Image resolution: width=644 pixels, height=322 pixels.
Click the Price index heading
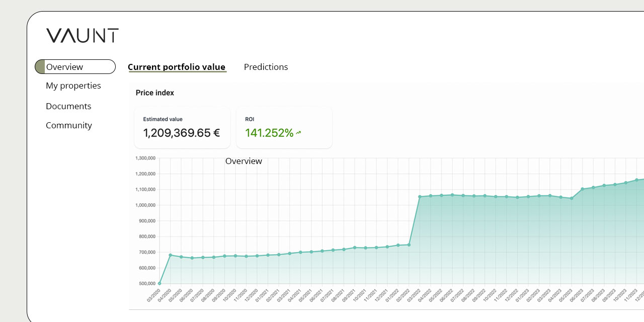[x=155, y=93]
